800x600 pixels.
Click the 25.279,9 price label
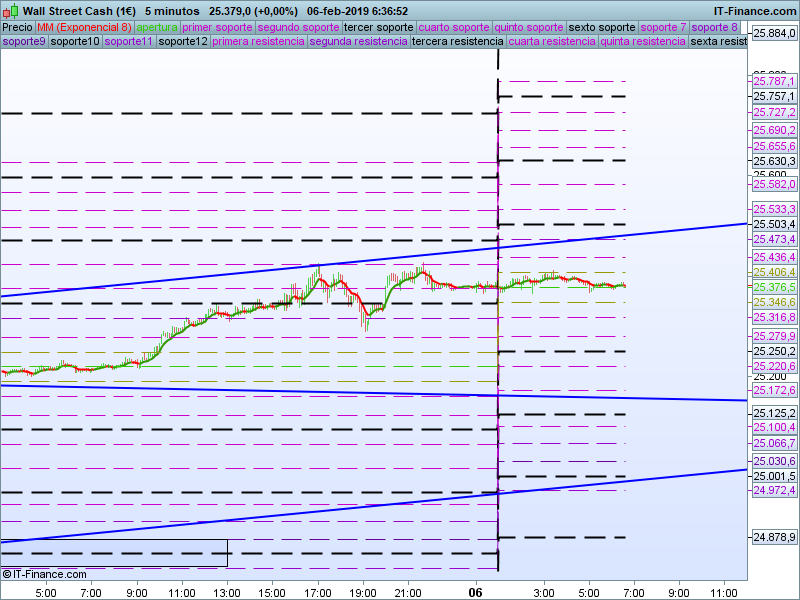click(774, 336)
